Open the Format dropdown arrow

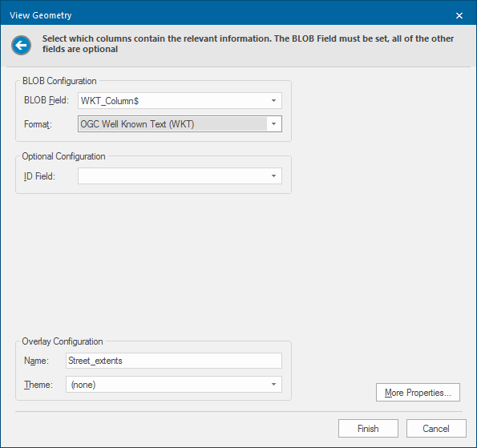click(274, 123)
